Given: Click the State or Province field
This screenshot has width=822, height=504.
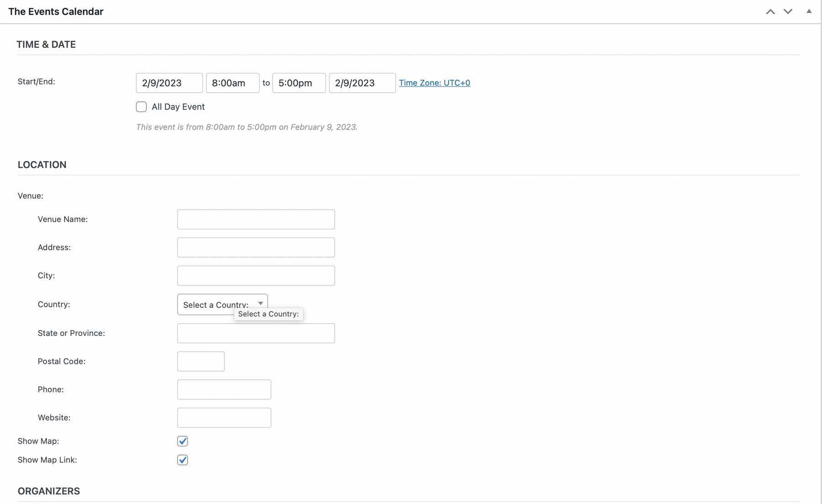Looking at the screenshot, I should click(x=256, y=333).
